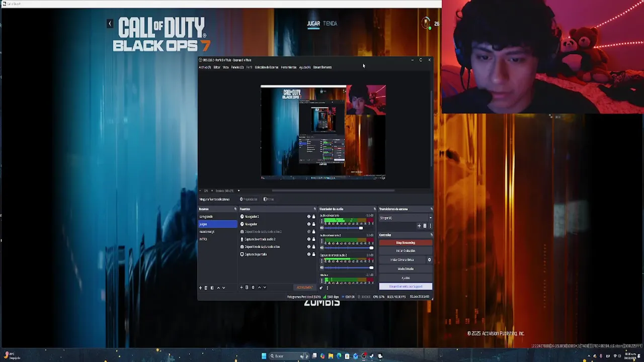This screenshot has width=644, height=362.
Task: Open Ajustes in the Controles panel
Action: point(406,278)
